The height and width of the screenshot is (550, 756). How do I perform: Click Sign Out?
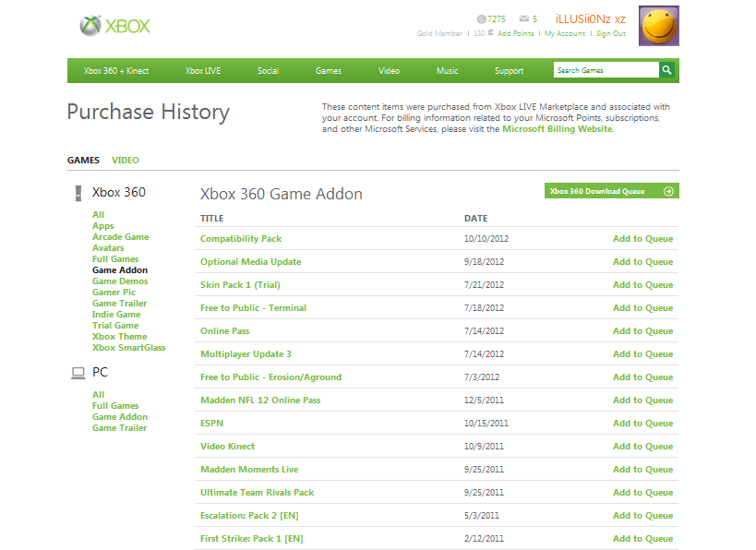(611, 33)
